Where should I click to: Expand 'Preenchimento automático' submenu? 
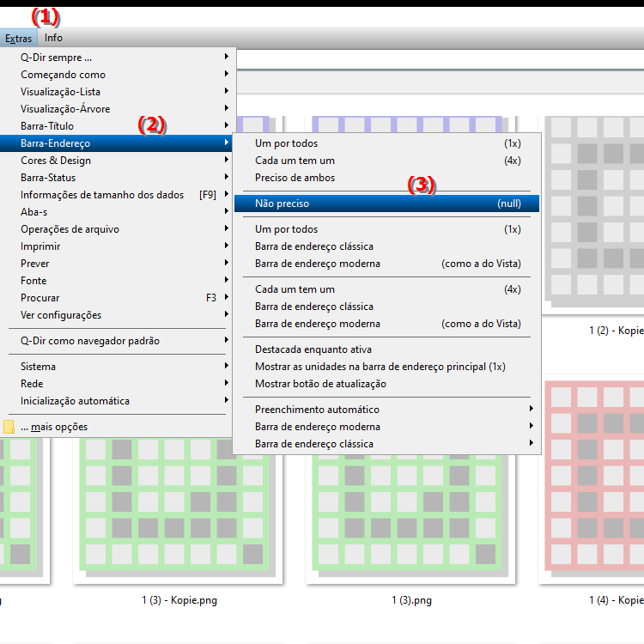pos(387,410)
